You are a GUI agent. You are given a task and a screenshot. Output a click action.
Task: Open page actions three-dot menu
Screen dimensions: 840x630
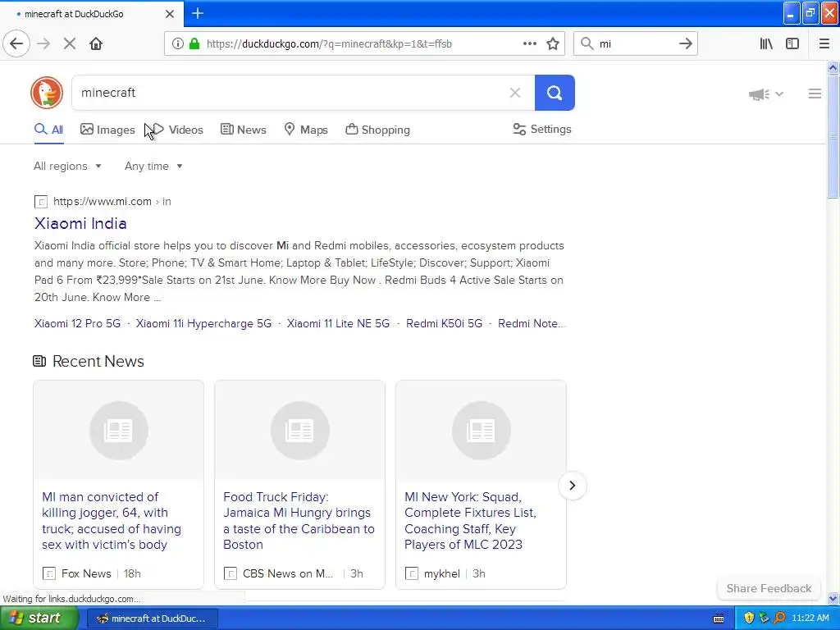coord(529,44)
